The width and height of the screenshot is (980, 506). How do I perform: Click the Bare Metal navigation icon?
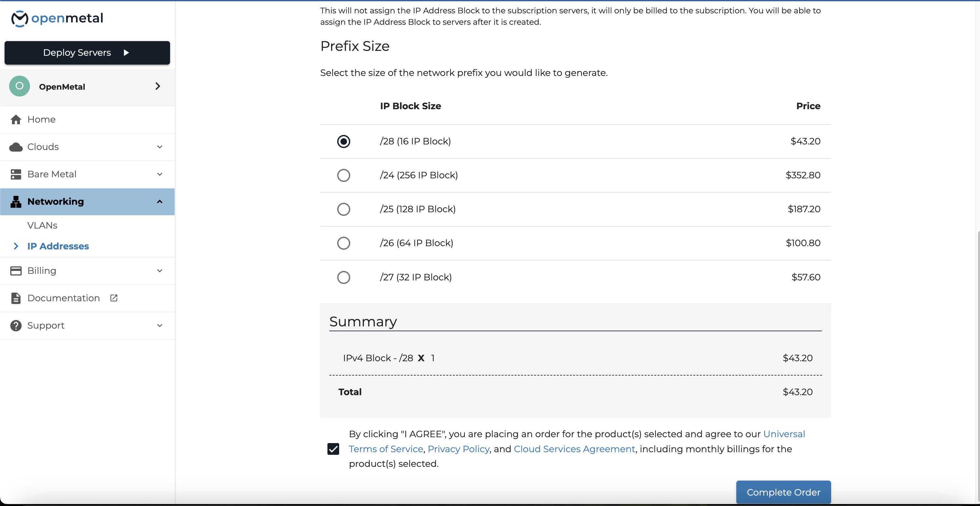[x=16, y=174]
